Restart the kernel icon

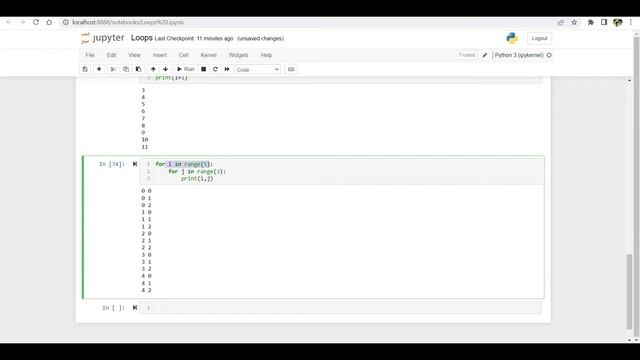pos(215,69)
